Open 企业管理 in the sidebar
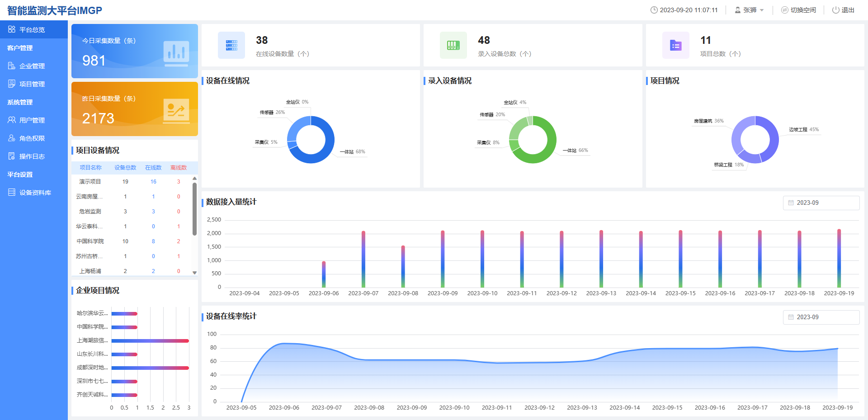Screen dimensions: 868x420 (32, 66)
